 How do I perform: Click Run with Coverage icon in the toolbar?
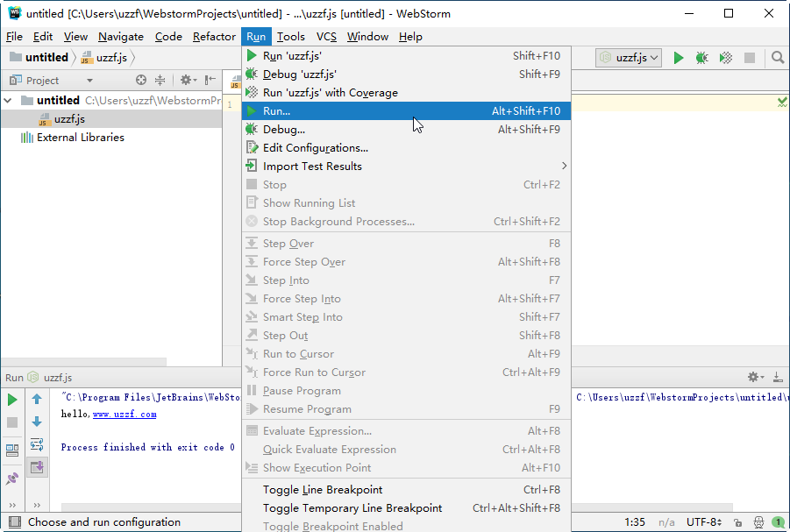725,58
